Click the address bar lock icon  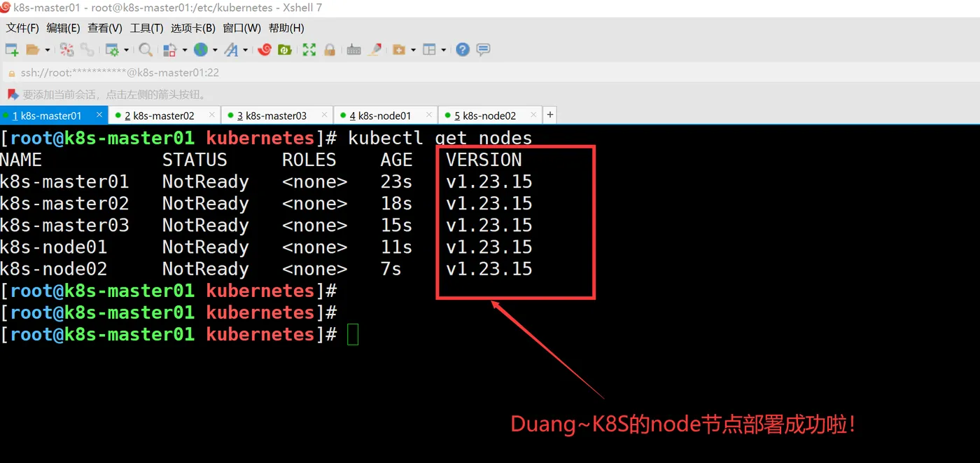pos(11,73)
